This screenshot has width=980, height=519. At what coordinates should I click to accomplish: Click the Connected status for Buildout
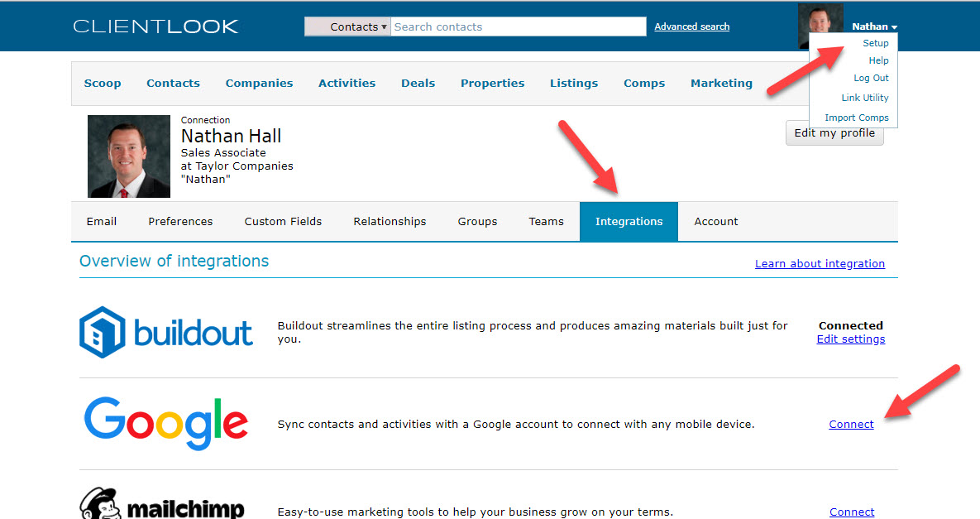851,326
